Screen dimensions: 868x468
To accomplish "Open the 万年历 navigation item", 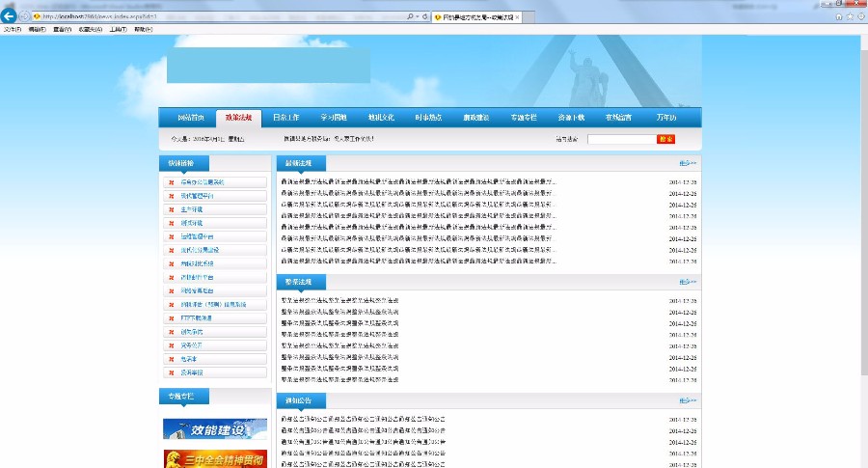I will point(665,118).
